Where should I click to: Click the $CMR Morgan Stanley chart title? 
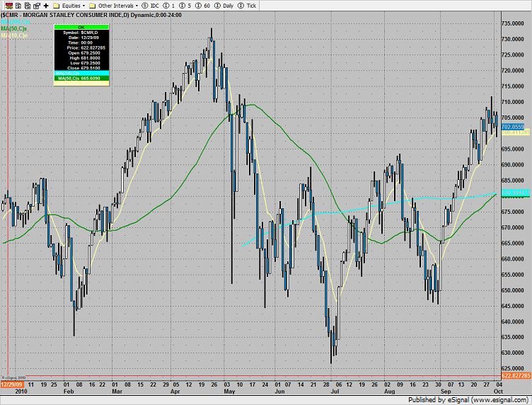91,15
